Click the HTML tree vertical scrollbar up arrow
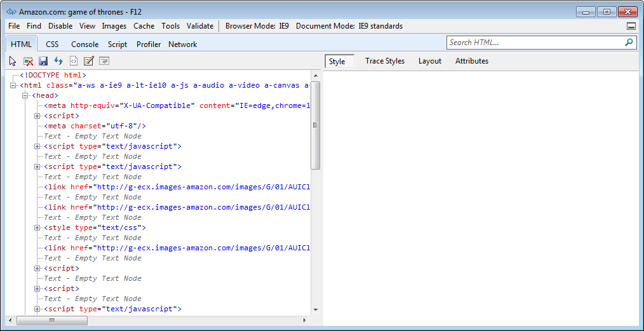The image size is (644, 331). point(316,76)
